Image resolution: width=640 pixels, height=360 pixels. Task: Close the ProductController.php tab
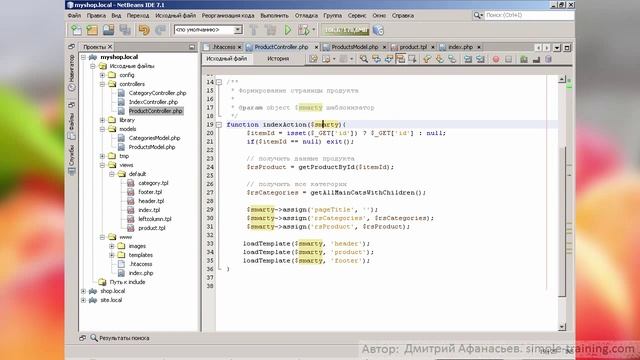(x=316, y=47)
